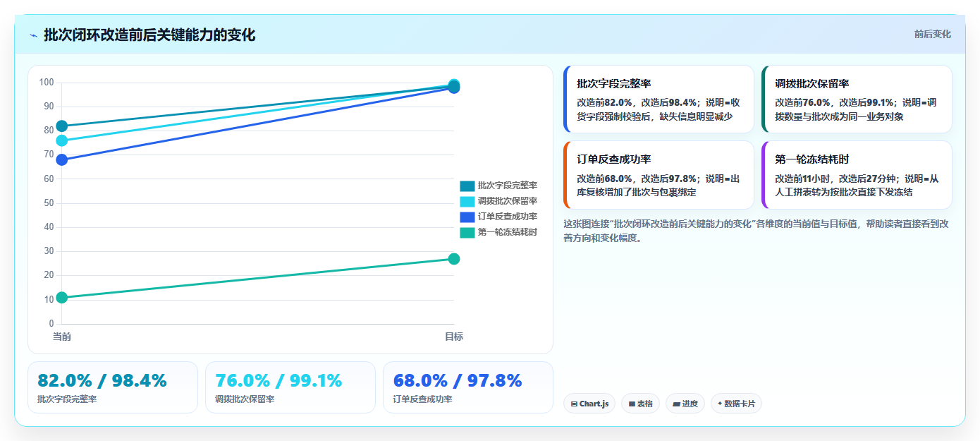
Task: Open the 调拨批次保留率 info card
Action: (857, 99)
